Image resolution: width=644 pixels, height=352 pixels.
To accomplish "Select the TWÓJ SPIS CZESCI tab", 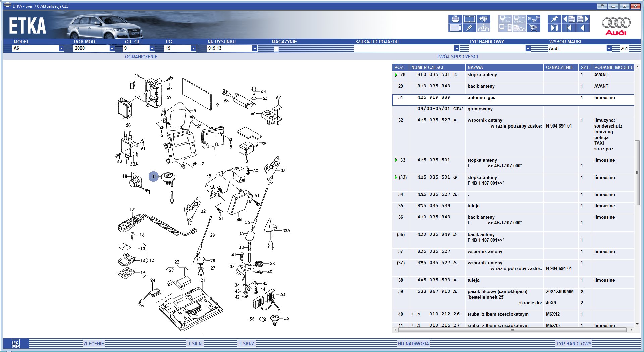I will [457, 57].
